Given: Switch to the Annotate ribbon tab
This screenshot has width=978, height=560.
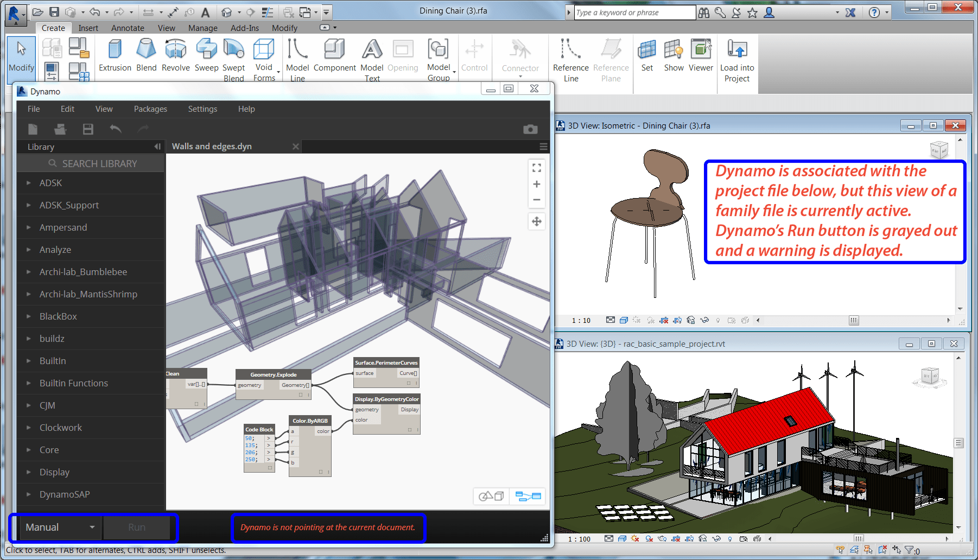Looking at the screenshot, I should pos(128,28).
